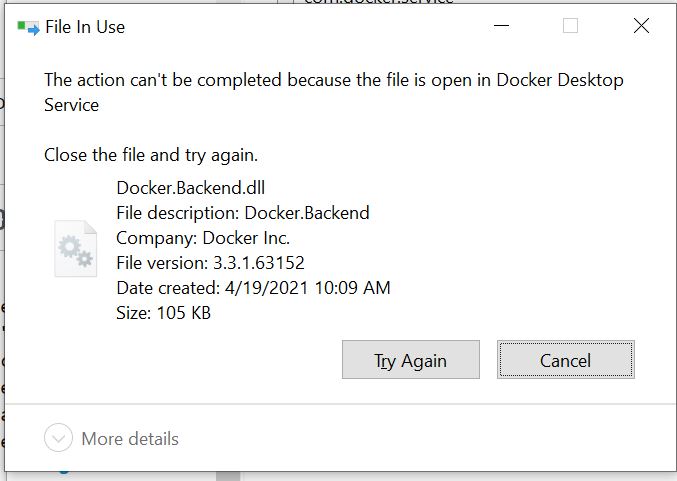677x481 pixels.
Task: Click the File In Use title bar icon
Action: pos(28,27)
